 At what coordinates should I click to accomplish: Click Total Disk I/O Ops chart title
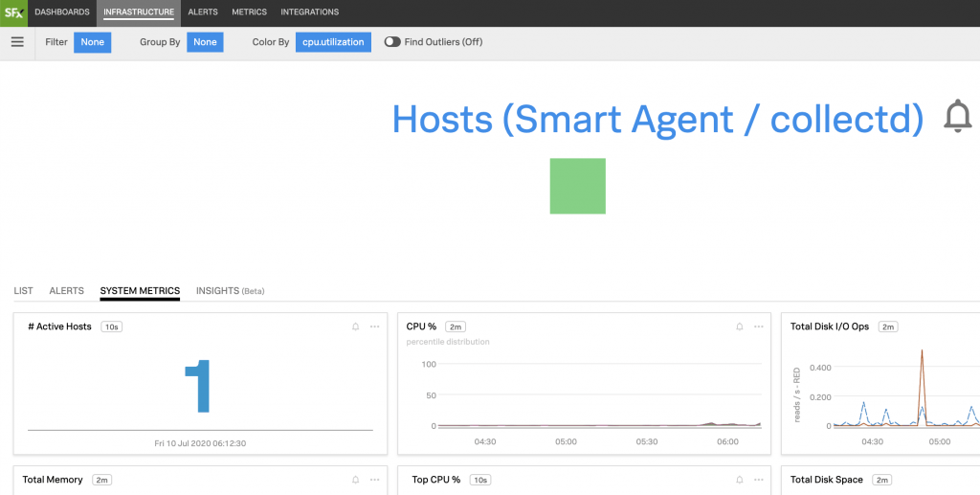830,326
